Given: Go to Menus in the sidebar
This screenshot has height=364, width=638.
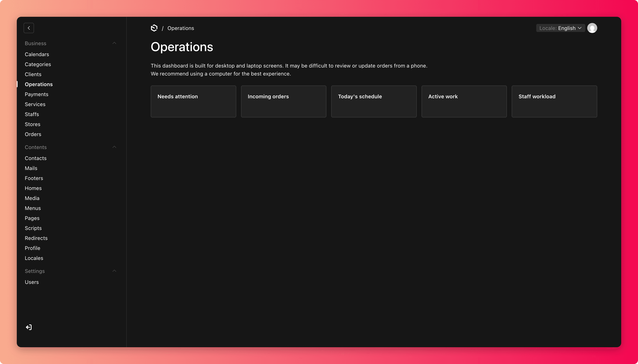Looking at the screenshot, I should click(33, 208).
